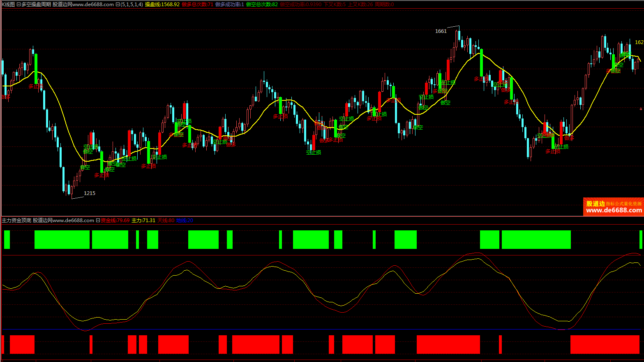Image resolution: width=644 pixels, height=362 pixels.
Task: Expand the (5,1,5,1,4) parameter box
Action: coord(118,5)
